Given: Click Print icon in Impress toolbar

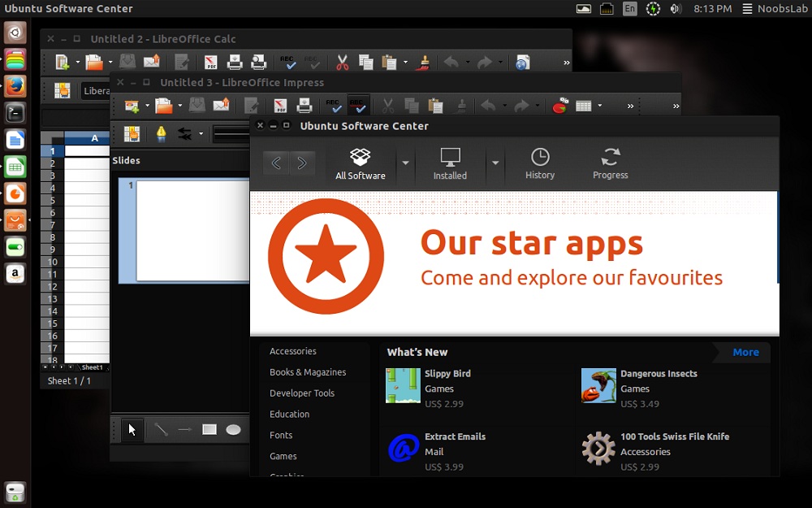Looking at the screenshot, I should tap(304, 106).
